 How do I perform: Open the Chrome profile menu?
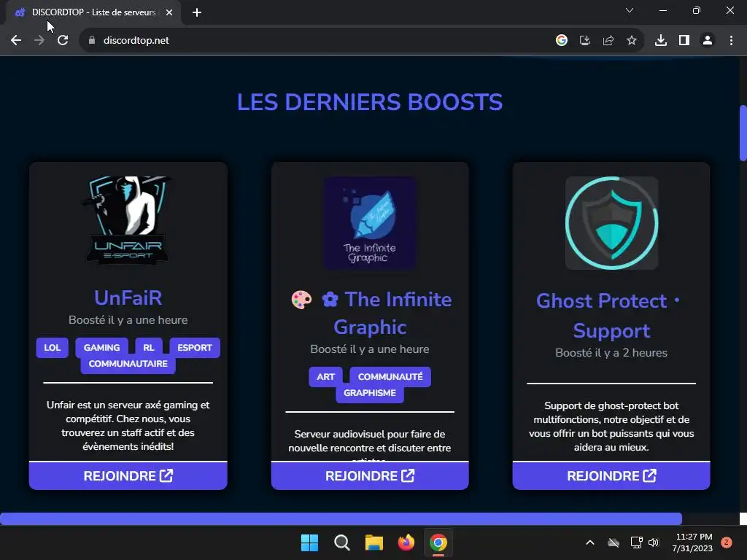coord(708,41)
